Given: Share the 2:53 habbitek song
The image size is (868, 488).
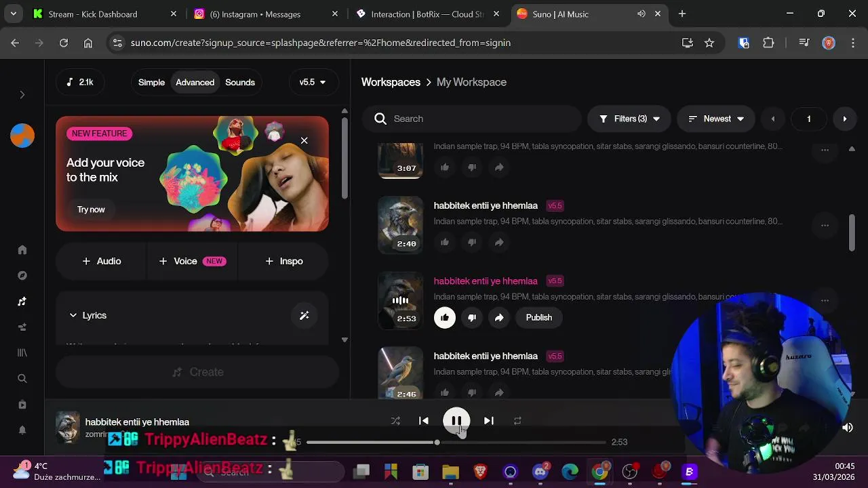Looking at the screenshot, I should click(499, 317).
